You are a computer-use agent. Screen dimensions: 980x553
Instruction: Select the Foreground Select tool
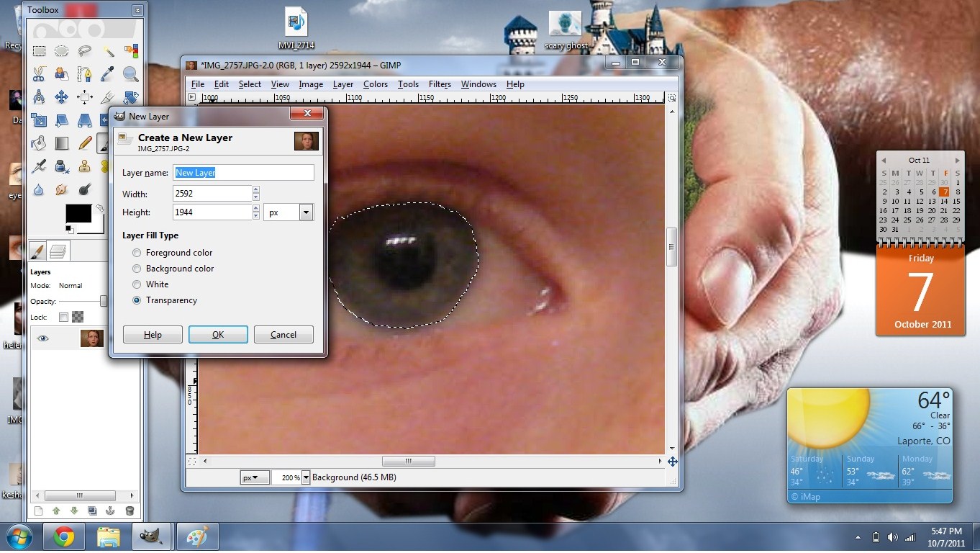click(x=62, y=74)
